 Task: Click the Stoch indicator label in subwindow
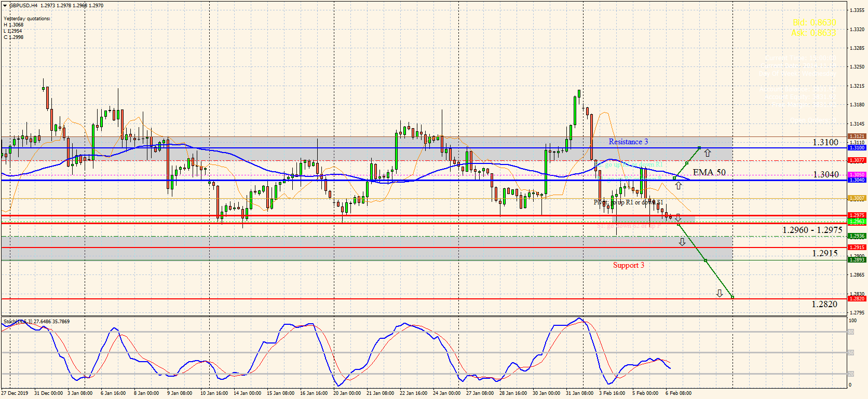(36, 322)
